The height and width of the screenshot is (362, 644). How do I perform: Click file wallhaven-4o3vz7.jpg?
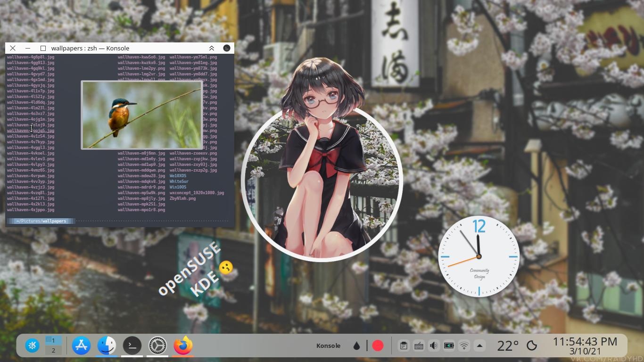[31, 114]
